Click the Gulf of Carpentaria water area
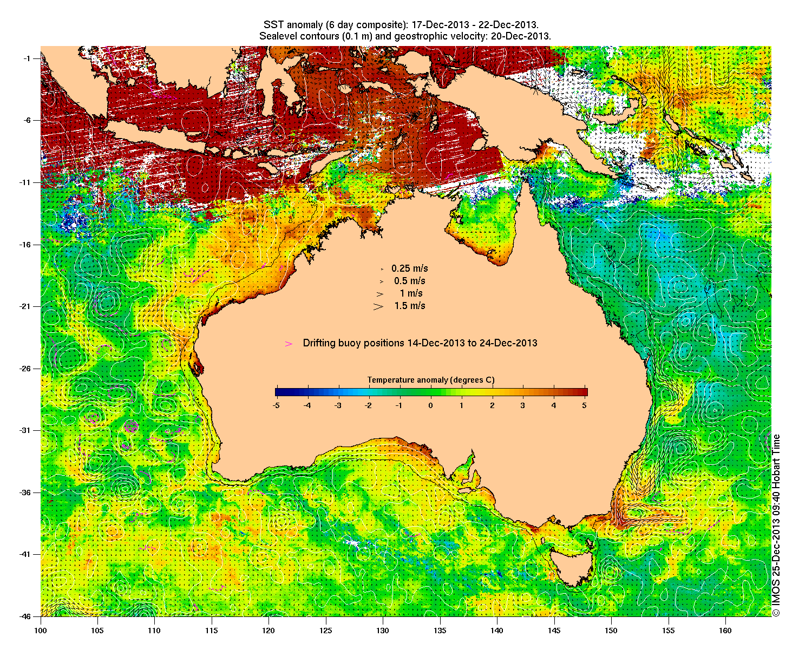 (x=487, y=225)
